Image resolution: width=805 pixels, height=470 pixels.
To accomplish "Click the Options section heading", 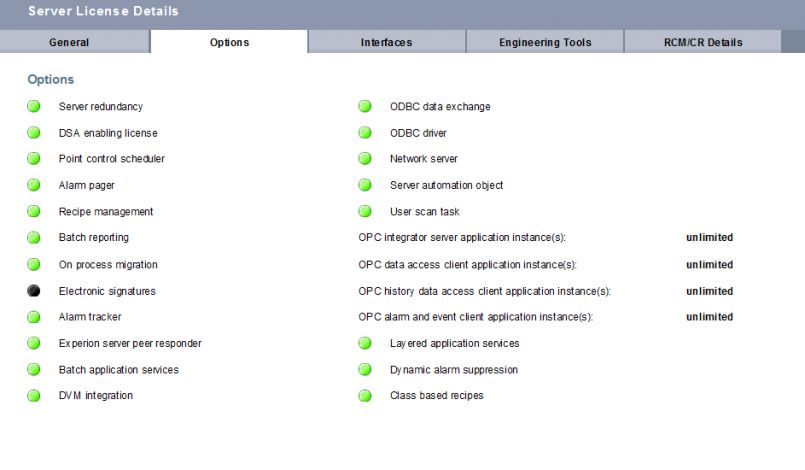I will tap(51, 80).
